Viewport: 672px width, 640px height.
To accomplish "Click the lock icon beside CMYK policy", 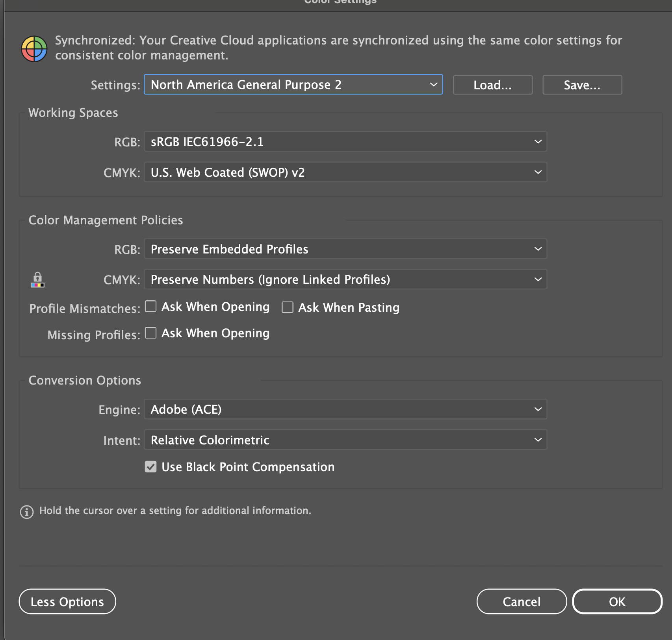I will pos(37,280).
